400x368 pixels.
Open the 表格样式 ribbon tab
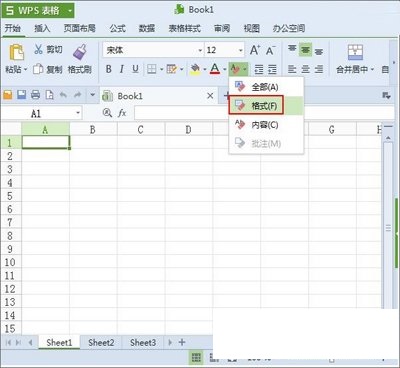[x=184, y=28]
